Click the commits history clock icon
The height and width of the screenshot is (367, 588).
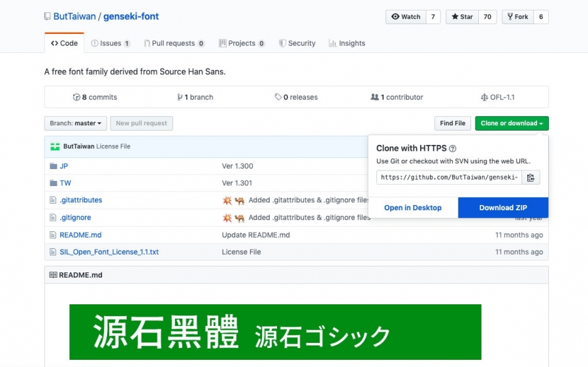[76, 97]
